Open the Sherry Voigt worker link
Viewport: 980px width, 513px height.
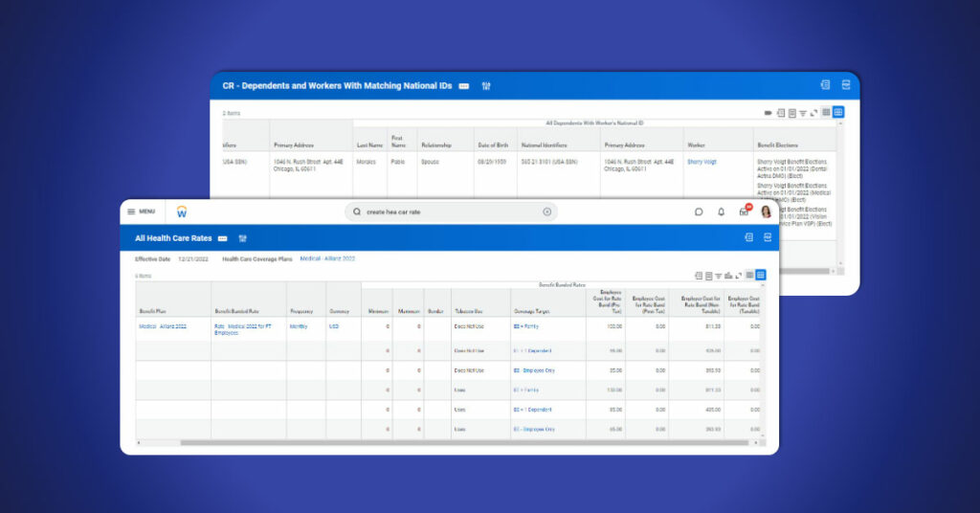coord(702,162)
